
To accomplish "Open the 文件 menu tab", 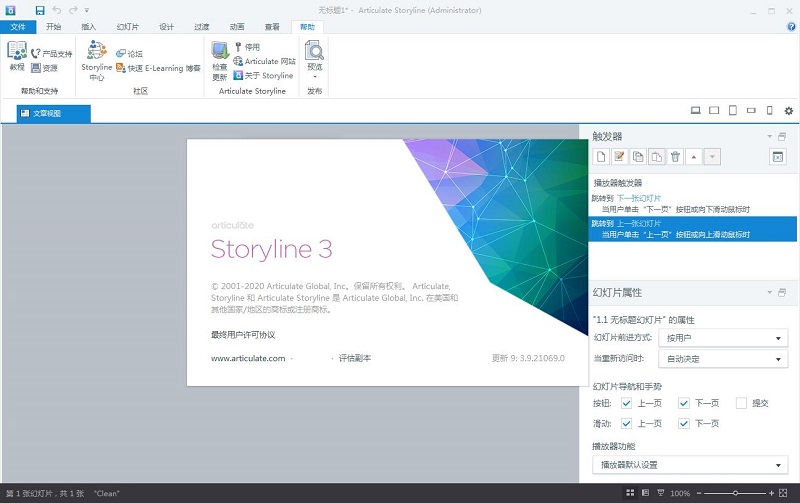I will pos(17,27).
